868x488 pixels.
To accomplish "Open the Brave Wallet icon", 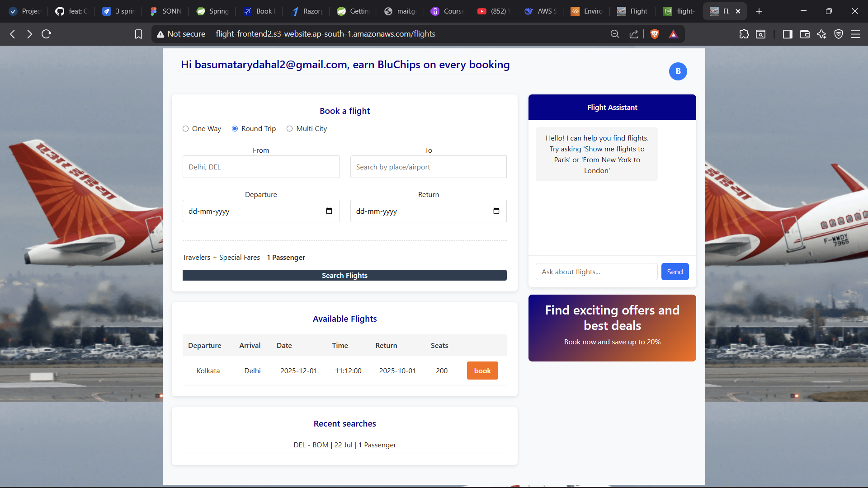I will [x=805, y=34].
